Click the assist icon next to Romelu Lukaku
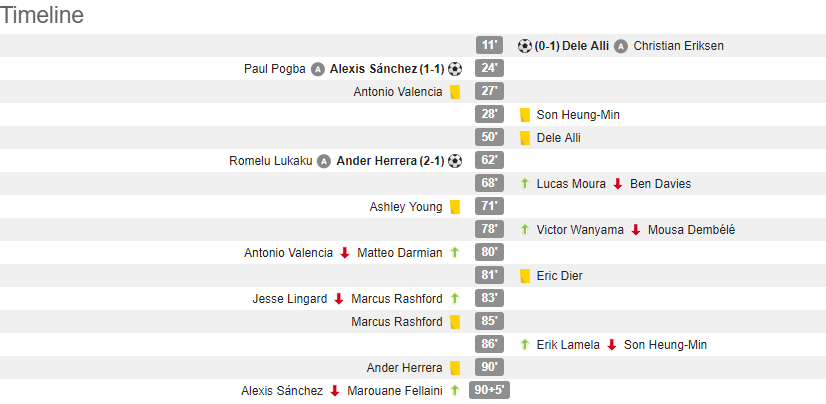 pyautogui.click(x=324, y=161)
